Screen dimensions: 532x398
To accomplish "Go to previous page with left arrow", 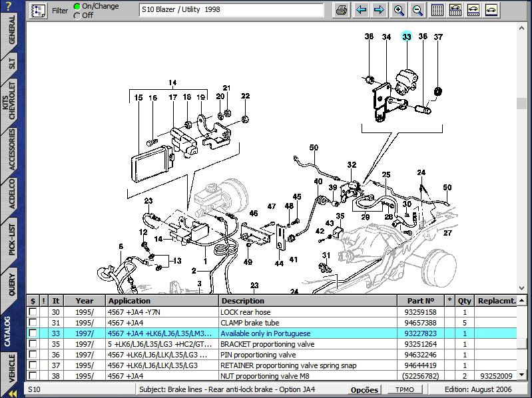I will pos(361,10).
